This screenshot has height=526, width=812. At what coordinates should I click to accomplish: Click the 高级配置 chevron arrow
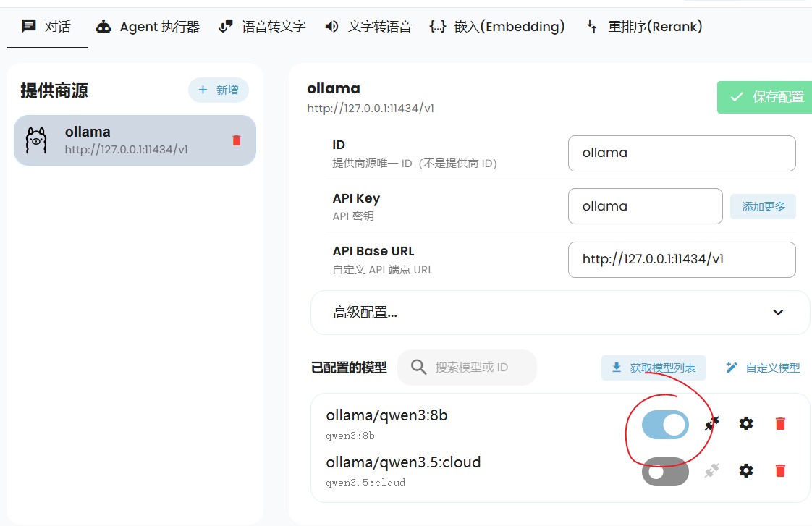click(778, 312)
